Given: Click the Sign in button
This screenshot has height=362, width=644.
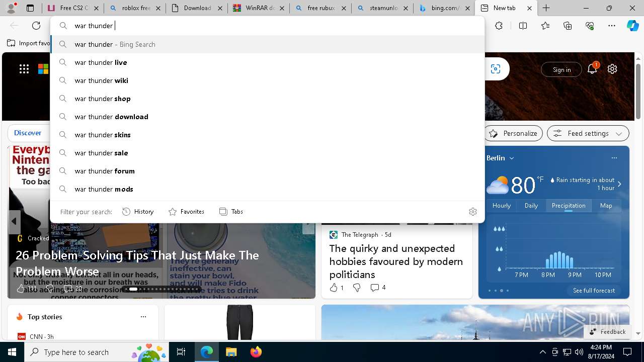Looking at the screenshot, I should coord(561,69).
